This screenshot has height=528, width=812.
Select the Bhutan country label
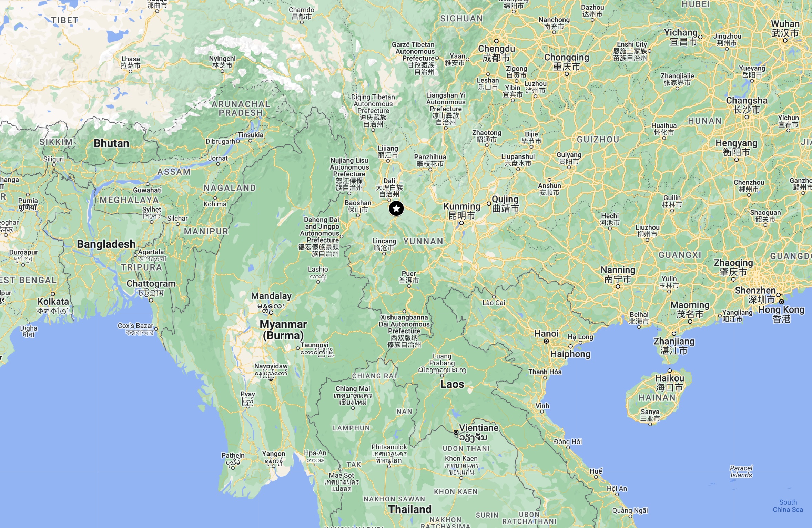(x=111, y=143)
